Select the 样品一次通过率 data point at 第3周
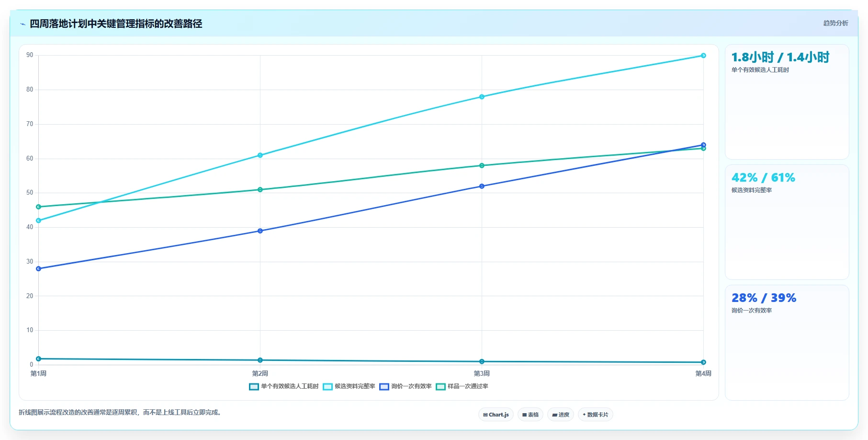Image resolution: width=868 pixels, height=440 pixels. 482,166
